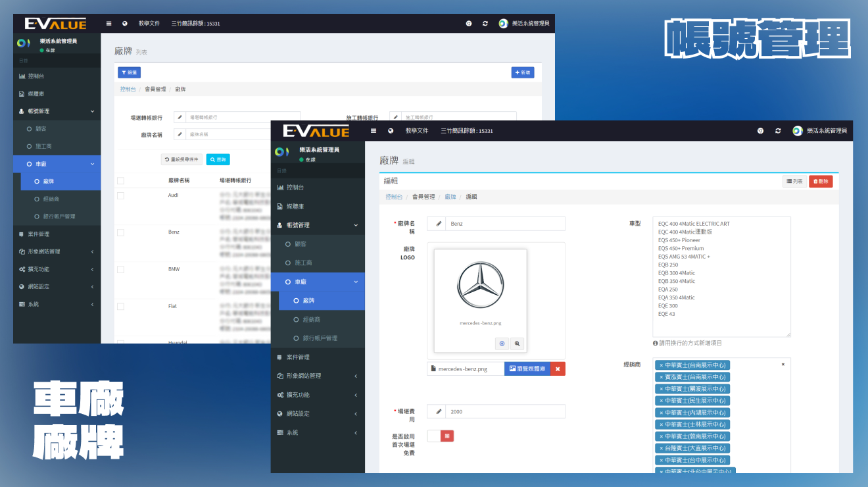Image resolution: width=868 pixels, height=487 pixels.
Task: Open 教學文件 link in front window header
Action: [x=417, y=131]
